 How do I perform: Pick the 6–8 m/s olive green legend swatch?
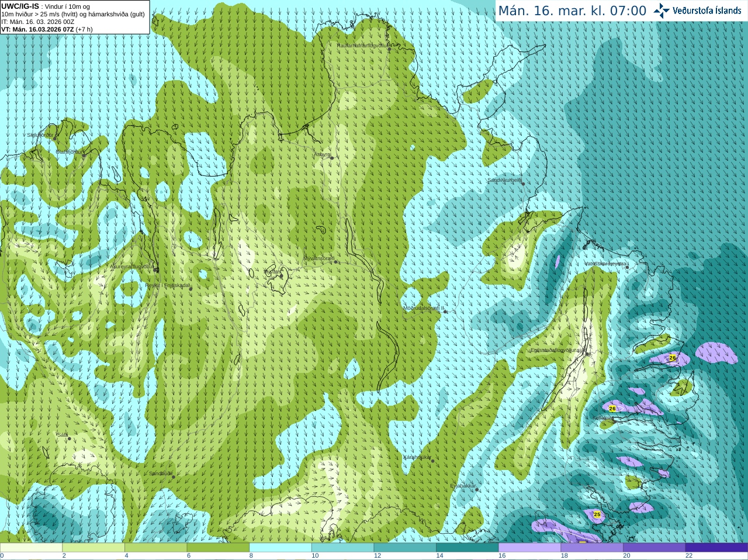pos(218,548)
